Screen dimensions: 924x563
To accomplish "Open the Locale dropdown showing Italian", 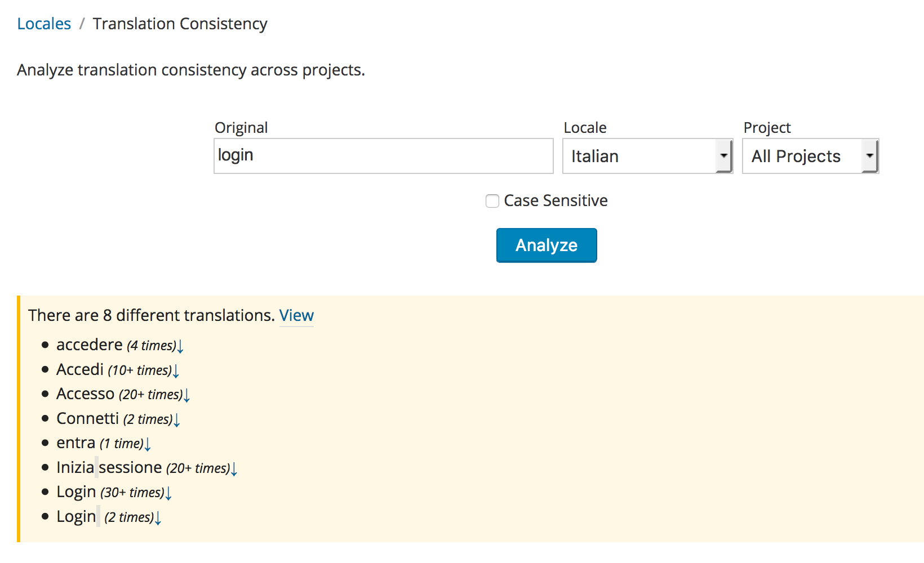I will point(647,156).
